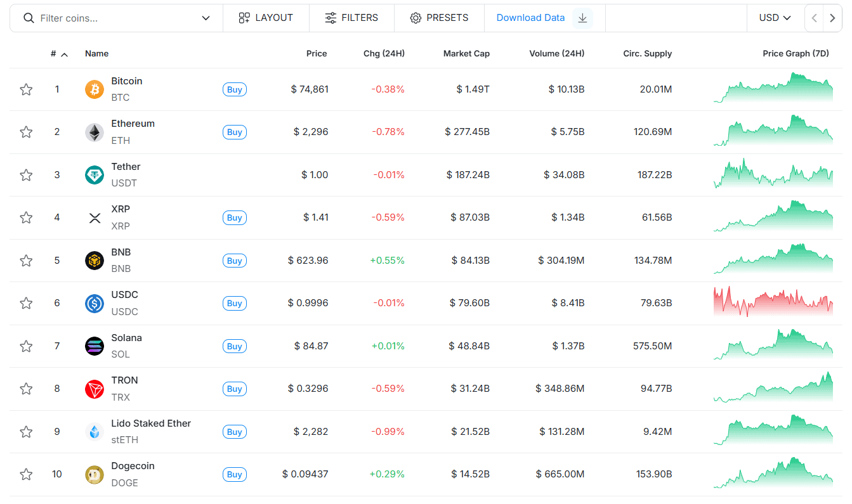Toggle the favorite star for XRP
Viewport: 852px width, 504px height.
[26, 217]
